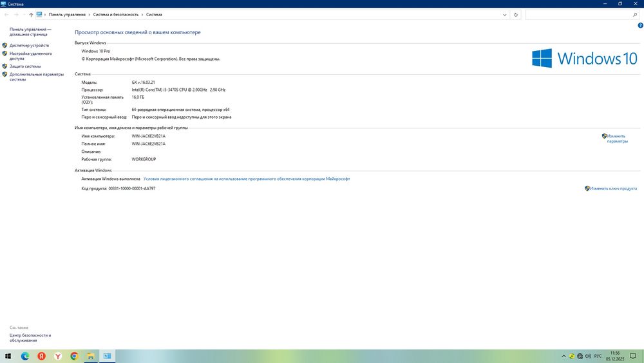
Task: Click the yellow-green tray icon
Action: pos(572,356)
